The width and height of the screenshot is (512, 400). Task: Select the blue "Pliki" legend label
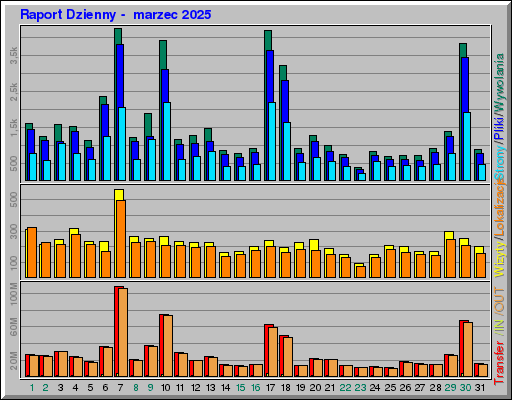(500, 128)
